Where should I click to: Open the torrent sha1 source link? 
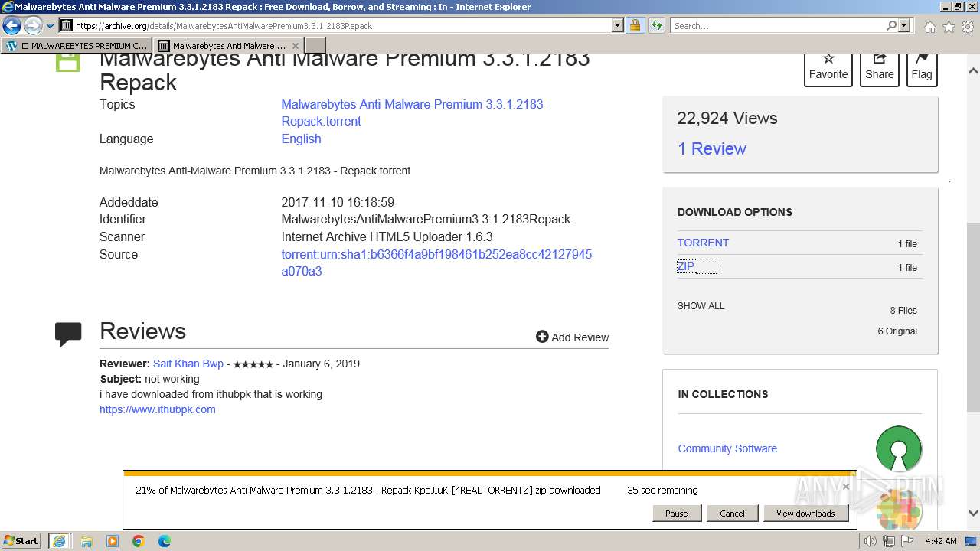pyautogui.click(x=436, y=262)
